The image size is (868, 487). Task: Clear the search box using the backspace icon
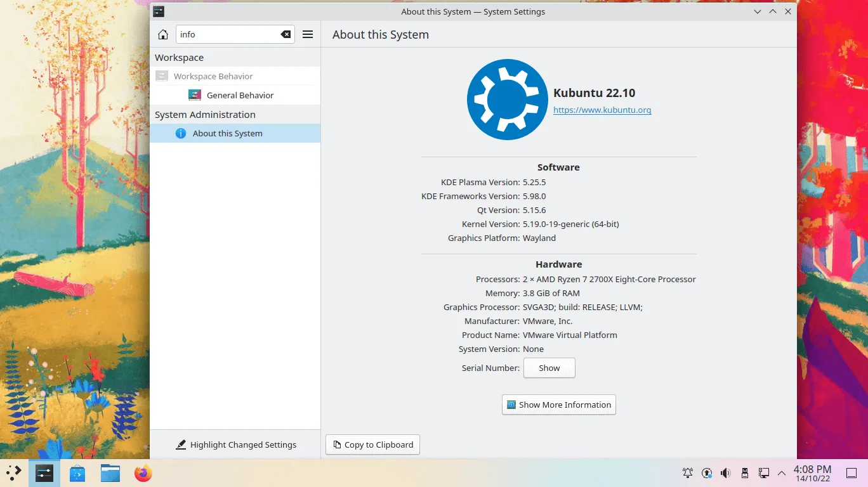[286, 34]
